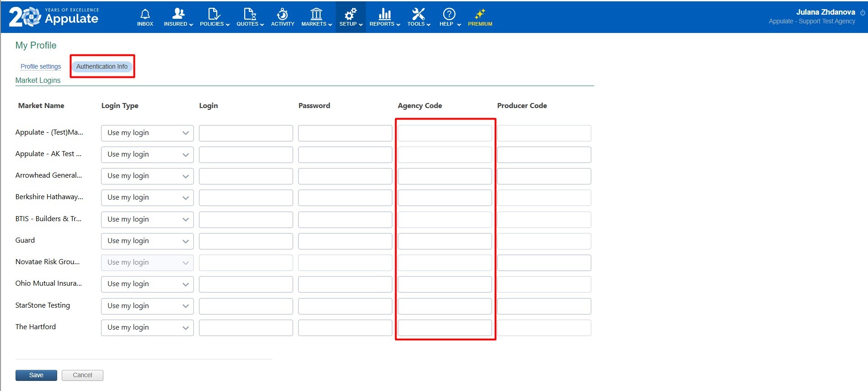
Task: Click the Insured people icon
Action: click(178, 14)
